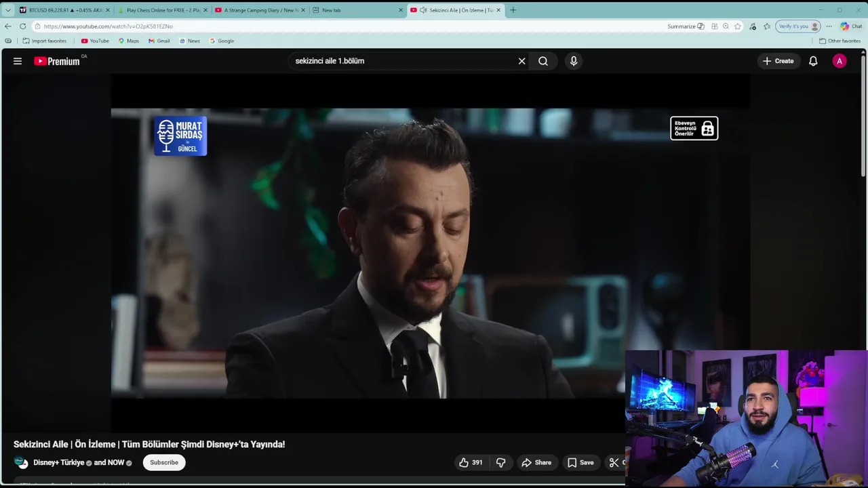
Task: Add this page to favorites star
Action: click(738, 26)
